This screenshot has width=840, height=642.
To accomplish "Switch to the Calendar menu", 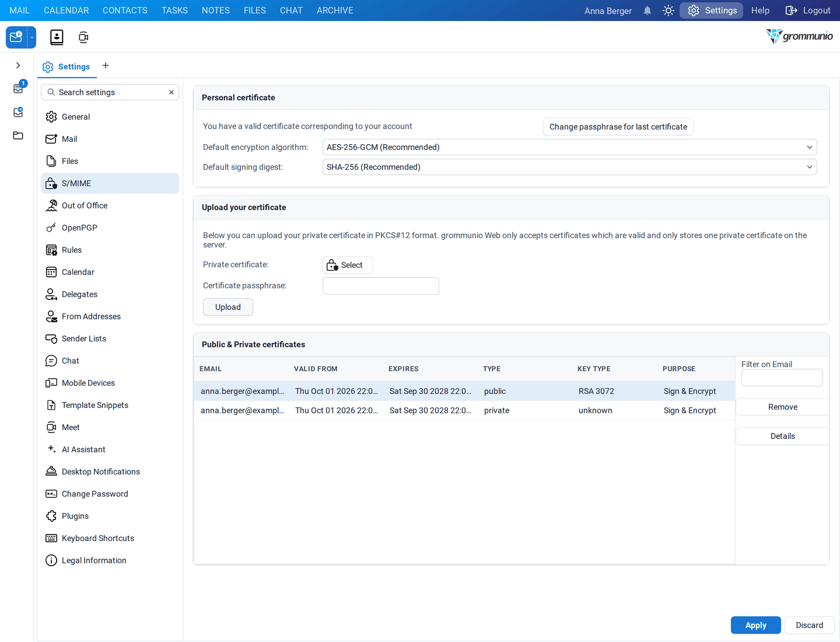I will click(x=66, y=11).
